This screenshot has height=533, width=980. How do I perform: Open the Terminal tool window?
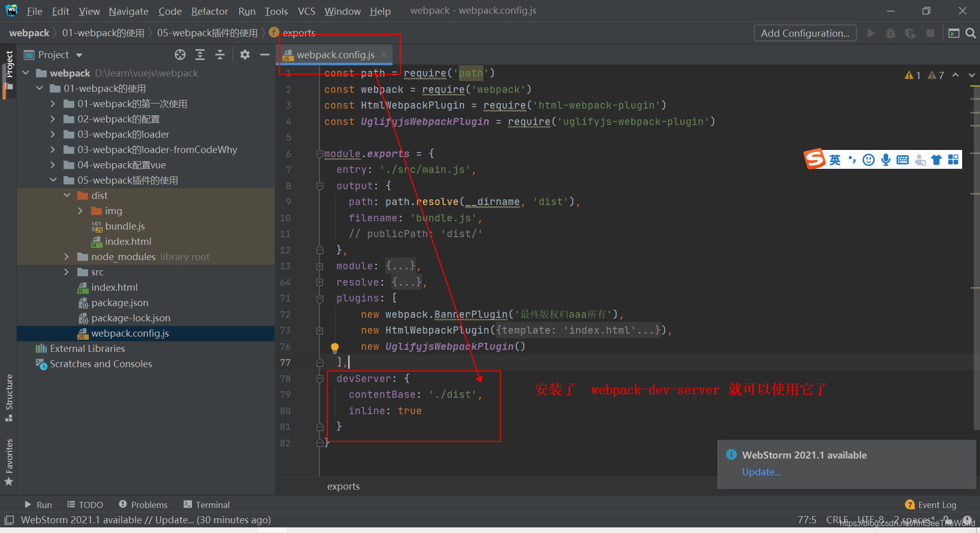207,504
